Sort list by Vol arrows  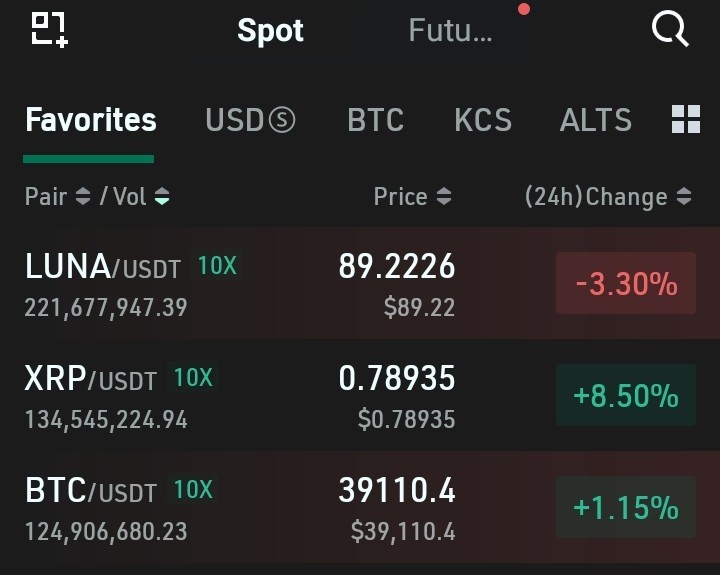pyautogui.click(x=162, y=197)
